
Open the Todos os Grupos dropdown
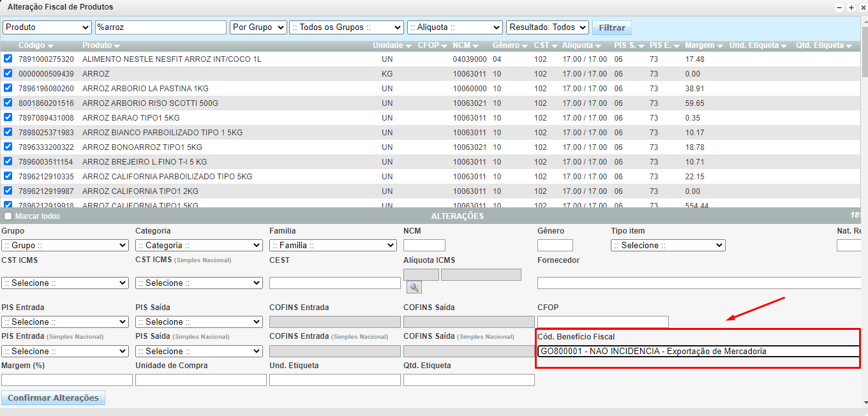tap(346, 27)
